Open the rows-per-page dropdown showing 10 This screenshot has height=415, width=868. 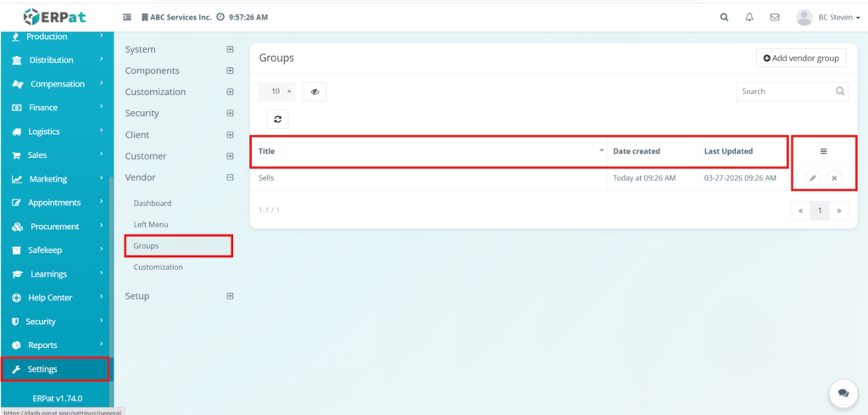point(277,92)
